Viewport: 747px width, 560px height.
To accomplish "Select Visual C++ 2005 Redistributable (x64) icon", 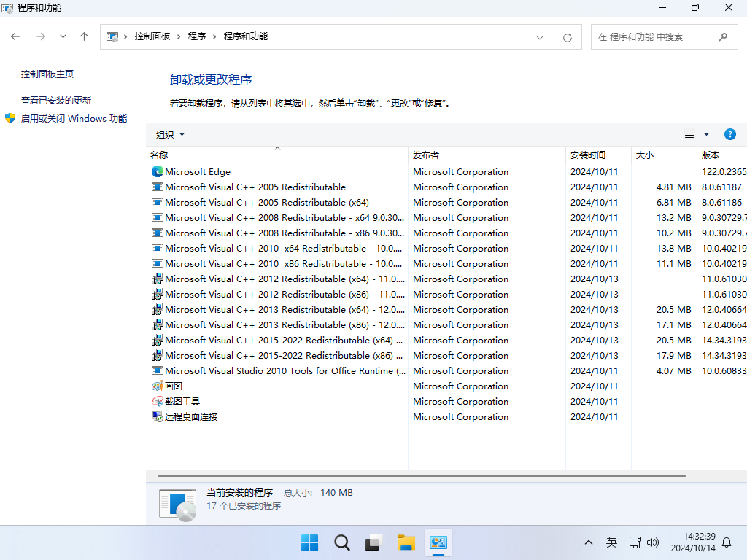I will 158,203.
